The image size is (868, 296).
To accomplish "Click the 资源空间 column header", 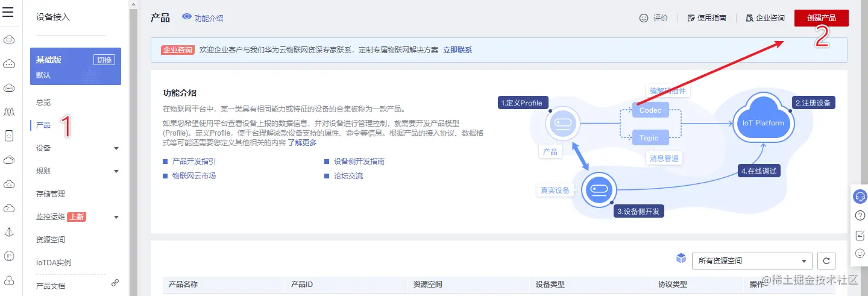I will [427, 284].
